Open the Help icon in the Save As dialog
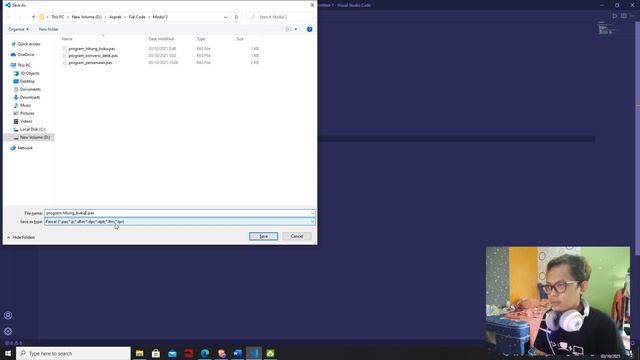Viewport: 640px width, 360px height. 309,29
